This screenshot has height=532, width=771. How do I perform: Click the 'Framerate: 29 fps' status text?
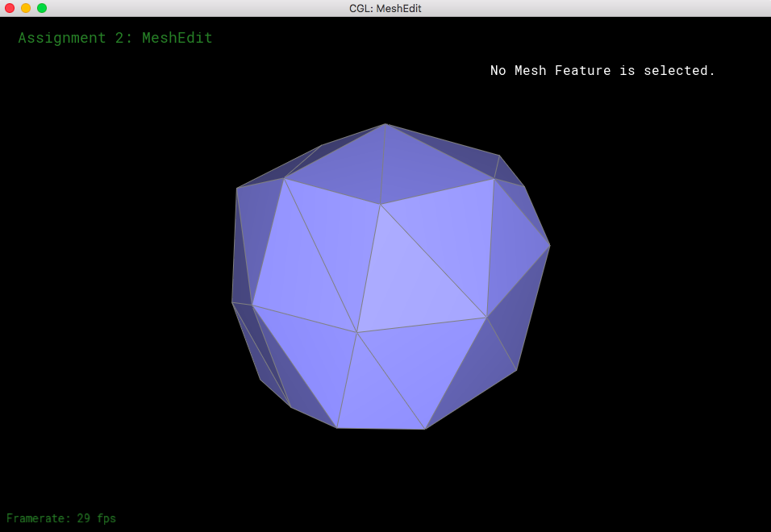pyautogui.click(x=61, y=518)
